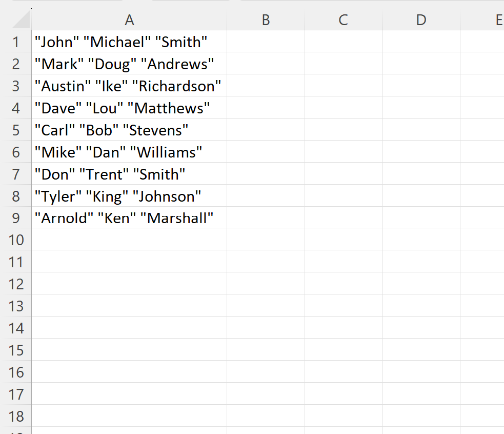Viewport: 504px width, 434px height.
Task: Select row 5 header
Action: [16, 130]
